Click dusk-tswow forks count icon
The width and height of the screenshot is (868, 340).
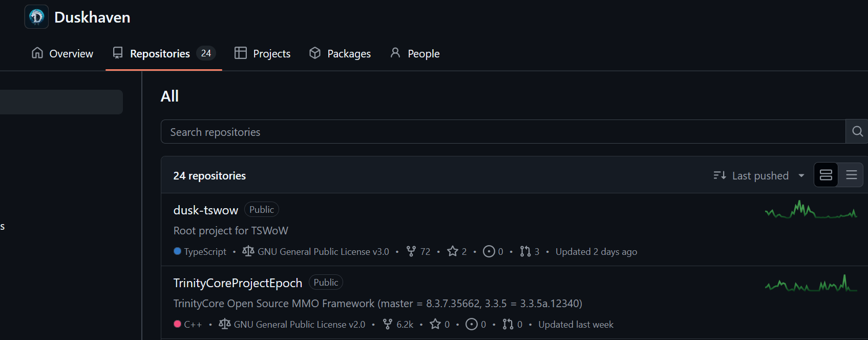[411, 251]
